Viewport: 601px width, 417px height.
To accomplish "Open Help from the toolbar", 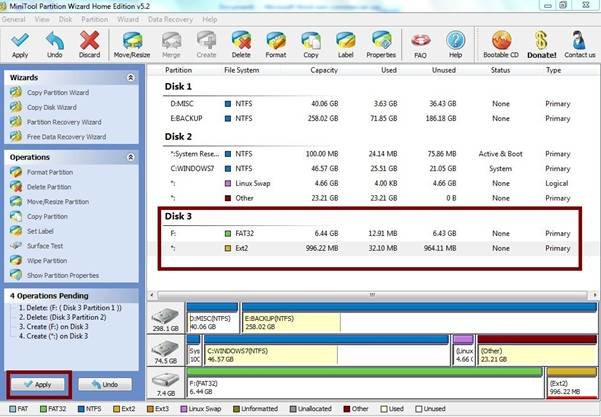I will pos(455,45).
